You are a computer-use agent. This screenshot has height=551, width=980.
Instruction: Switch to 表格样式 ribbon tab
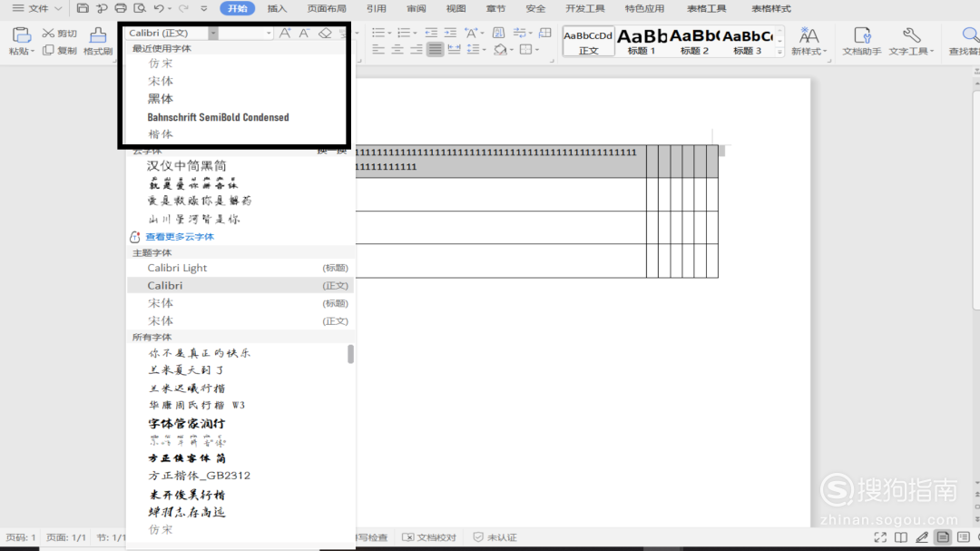point(770,9)
